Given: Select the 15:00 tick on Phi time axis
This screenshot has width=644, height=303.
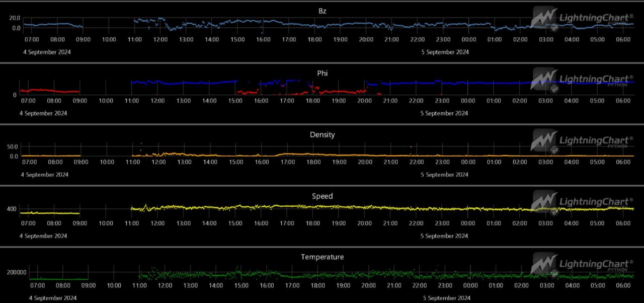Looking at the screenshot, I should (235, 101).
